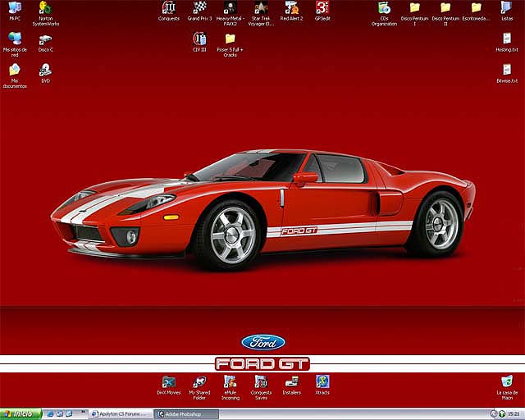The image size is (525, 420).
Task: Launch the GP3edit desktop icon
Action: (x=322, y=8)
